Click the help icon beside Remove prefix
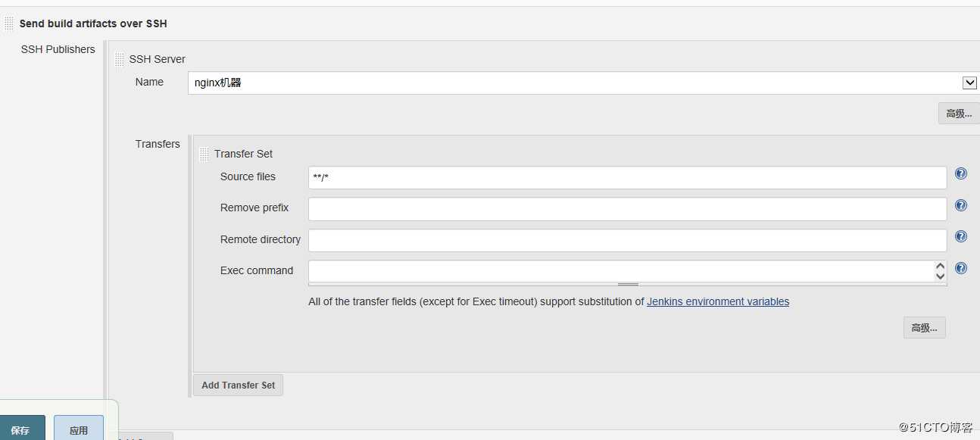Screen dimensions: 980x440 click(x=961, y=205)
